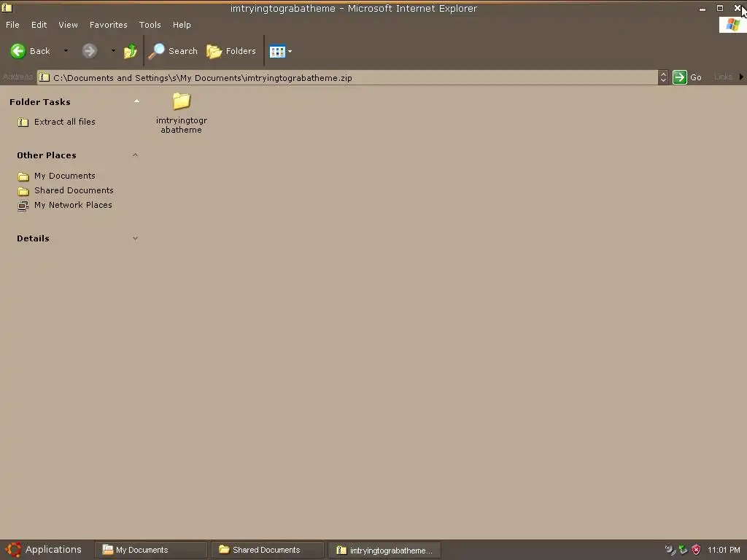
Task: Click the title bar zip window icon
Action: click(x=7, y=7)
